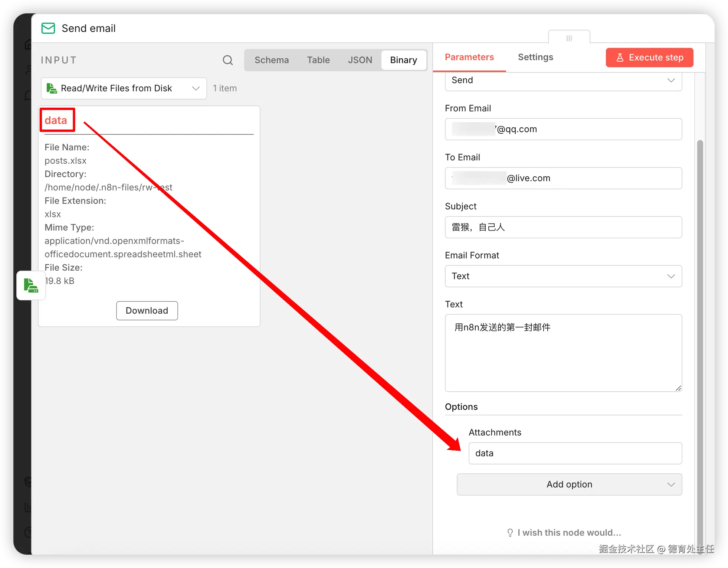Click the lightbulb feedback icon

pyautogui.click(x=510, y=533)
